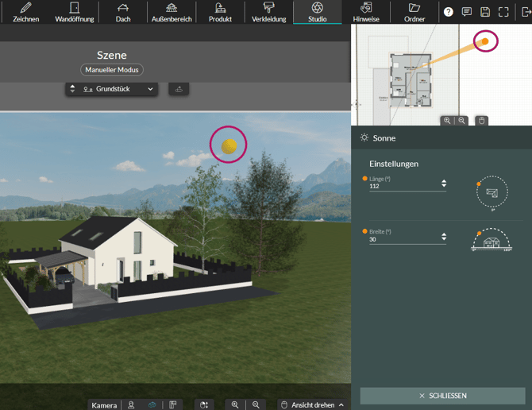
Task: Click the level up/down arrows beside Grundstück
Action: point(72,89)
